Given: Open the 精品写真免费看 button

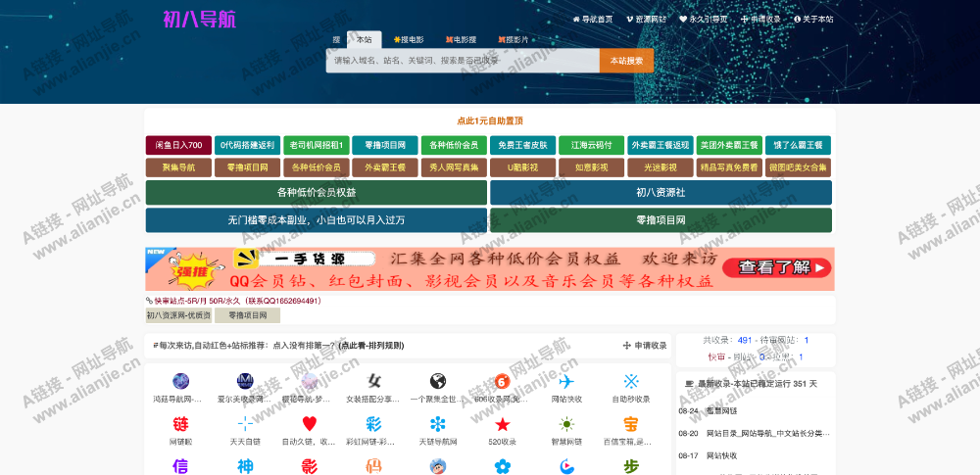Looking at the screenshot, I should point(729,167).
